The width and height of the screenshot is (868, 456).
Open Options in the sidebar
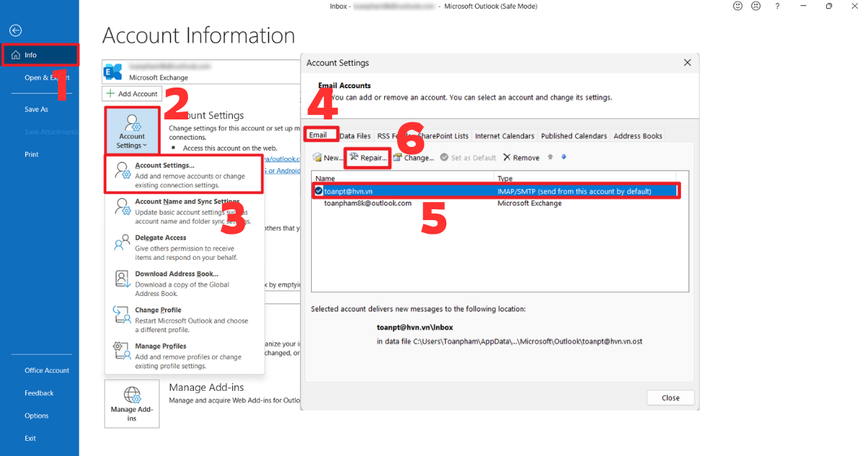click(x=37, y=415)
